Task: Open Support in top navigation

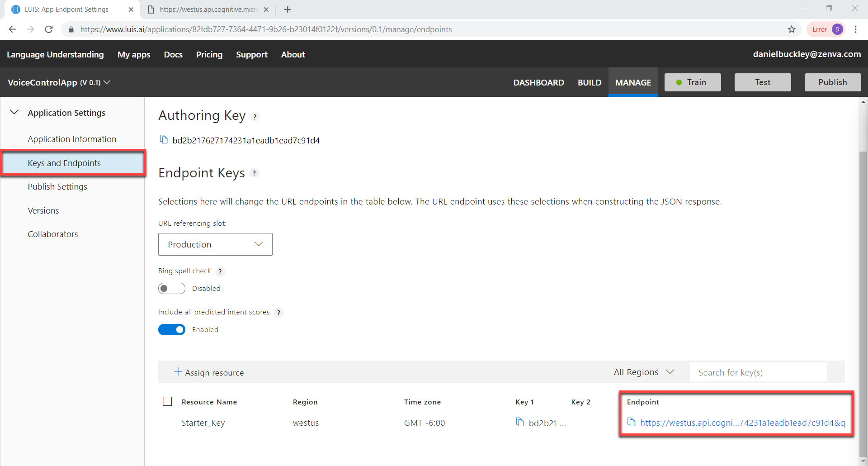Action: [252, 54]
